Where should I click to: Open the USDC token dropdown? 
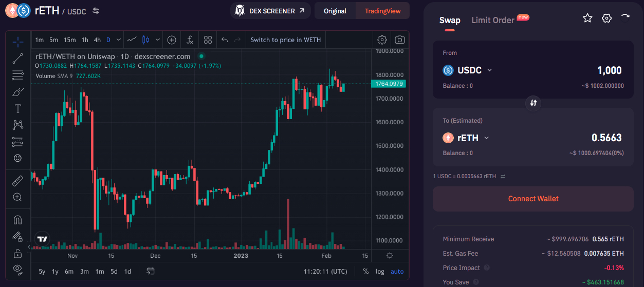point(468,70)
